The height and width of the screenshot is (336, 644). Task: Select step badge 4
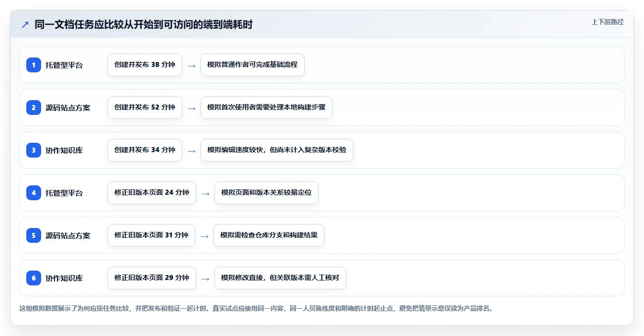point(34,193)
